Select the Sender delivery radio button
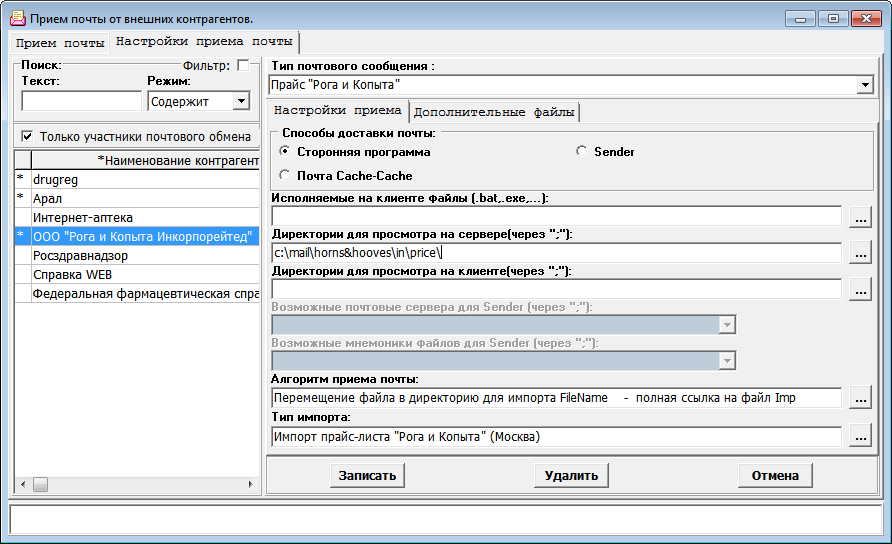Image resolution: width=892 pixels, height=544 pixels. (x=582, y=152)
